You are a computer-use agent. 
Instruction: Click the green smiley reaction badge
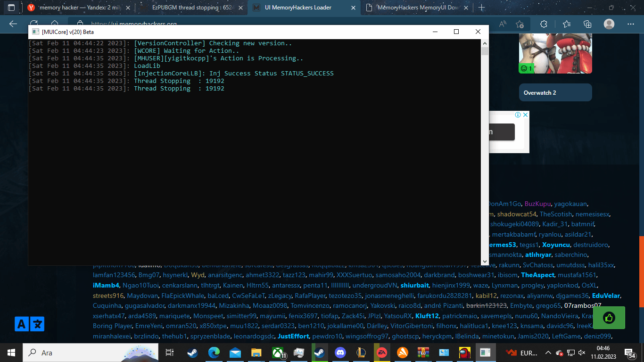[526, 68]
